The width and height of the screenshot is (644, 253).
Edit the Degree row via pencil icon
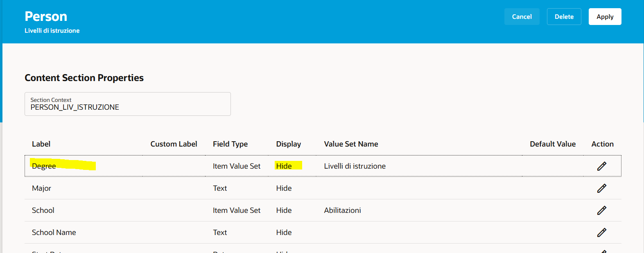(601, 166)
